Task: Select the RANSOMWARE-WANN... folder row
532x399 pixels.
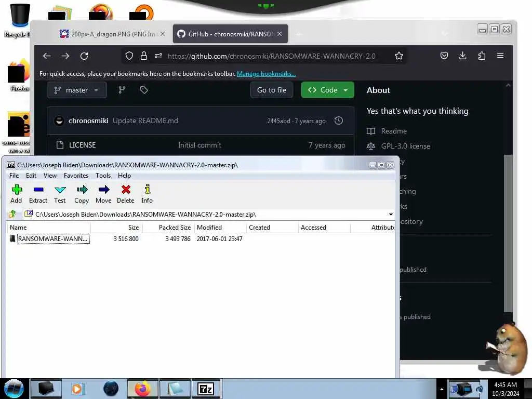Action: (200, 239)
